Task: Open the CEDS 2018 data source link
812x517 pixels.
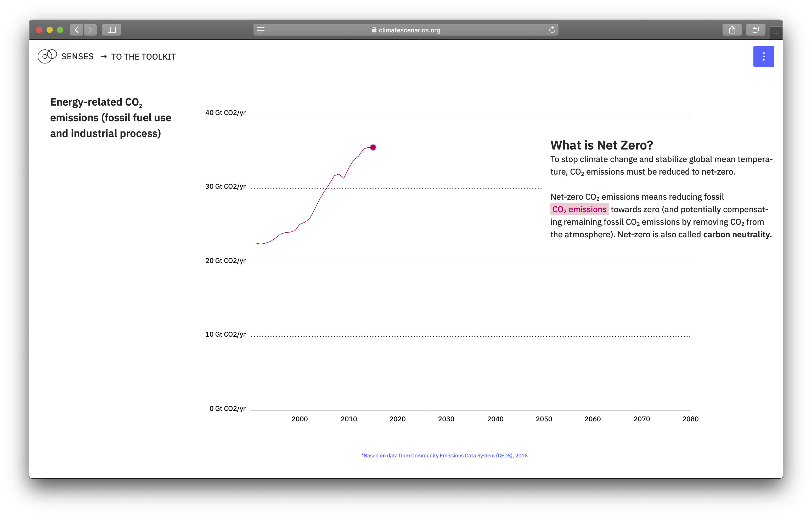Action: point(444,455)
